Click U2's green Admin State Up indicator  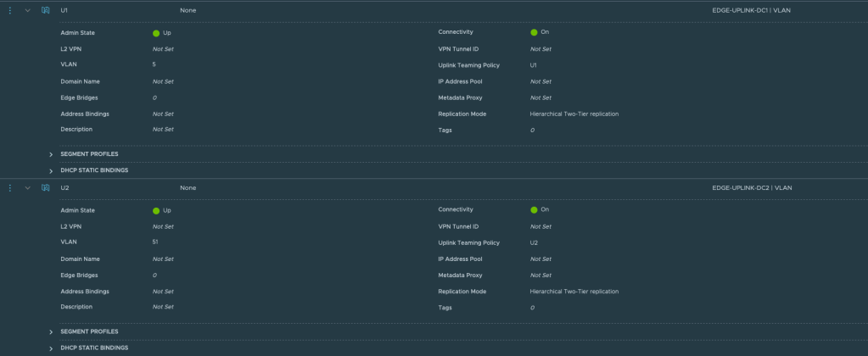pos(156,210)
